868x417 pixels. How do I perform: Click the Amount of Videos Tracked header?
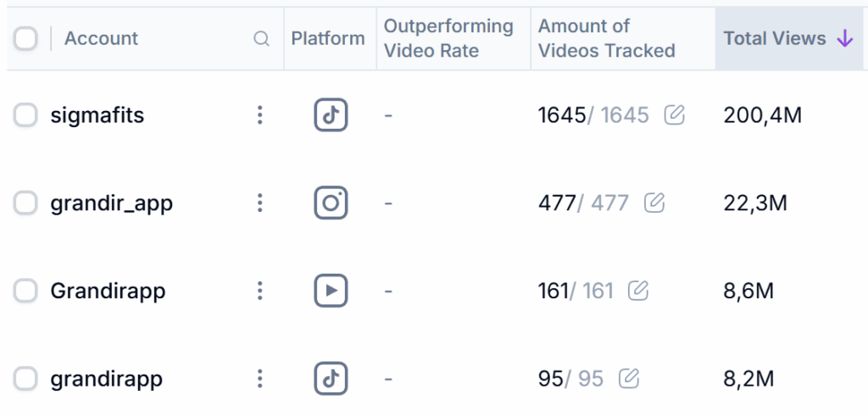click(606, 38)
